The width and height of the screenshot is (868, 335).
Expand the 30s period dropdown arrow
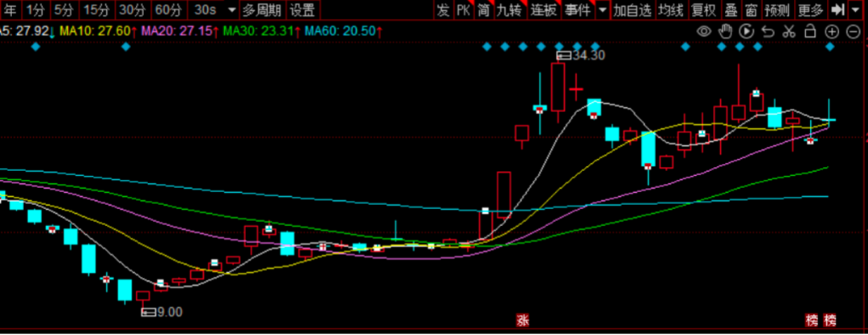click(x=231, y=10)
